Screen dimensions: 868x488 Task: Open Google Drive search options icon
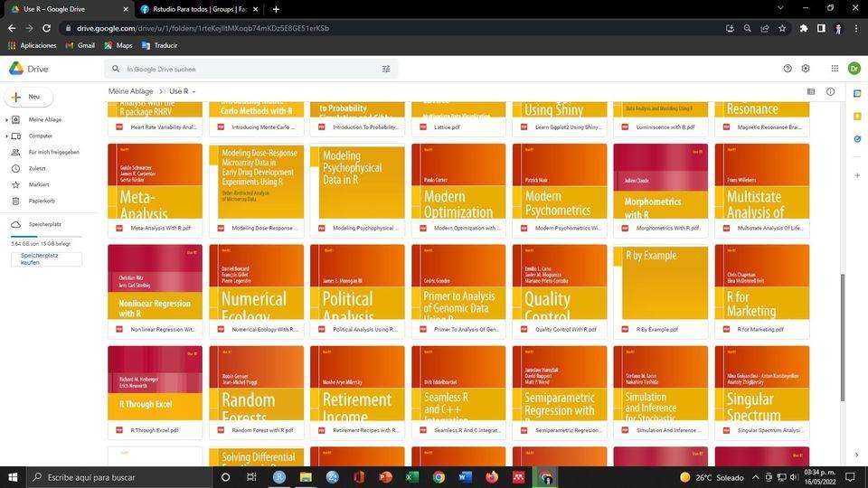coord(386,70)
